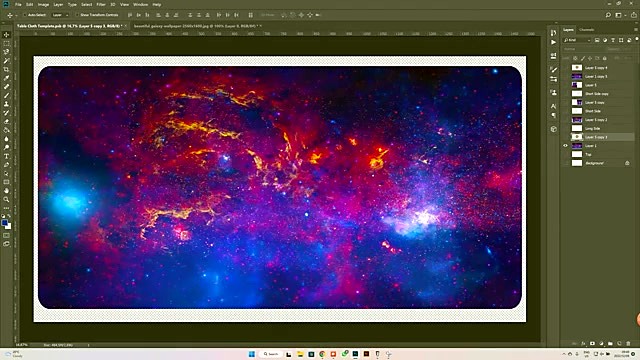Screen dimensions: 640x360
Task: Create a new group folder icon
Action: point(610,344)
